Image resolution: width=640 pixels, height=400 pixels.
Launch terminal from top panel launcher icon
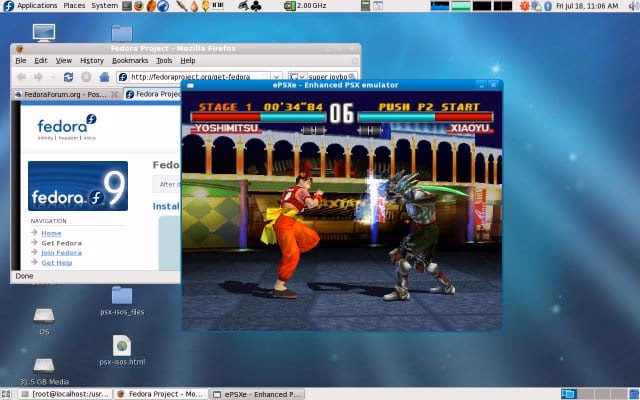127,6
